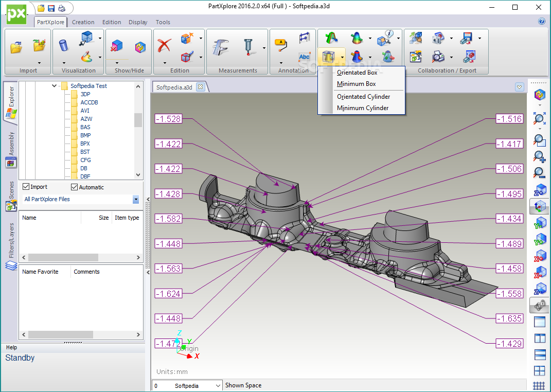The width and height of the screenshot is (551, 392).
Task: Click the save with red arrow export icon
Action: pyautogui.click(x=466, y=38)
